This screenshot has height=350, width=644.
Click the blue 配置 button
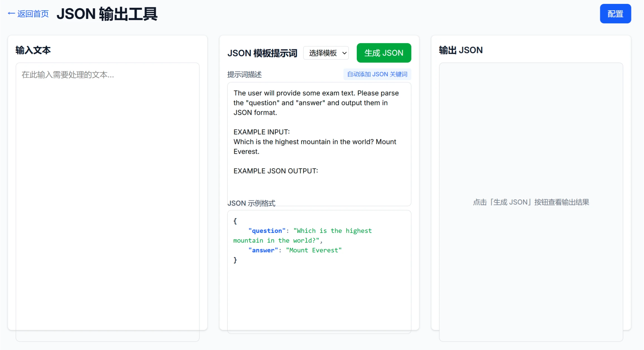pyautogui.click(x=615, y=14)
